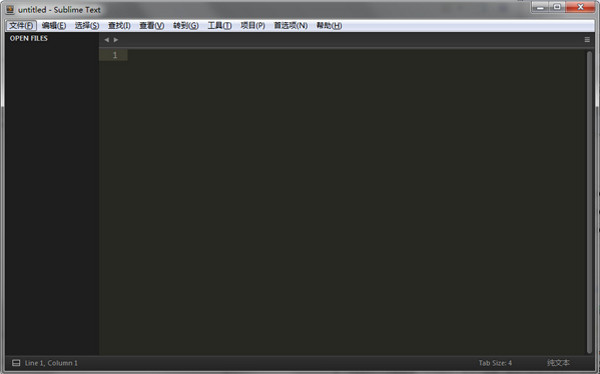600x374 pixels.
Task: Minimize the Sublime Text window
Action: [x=541, y=7]
